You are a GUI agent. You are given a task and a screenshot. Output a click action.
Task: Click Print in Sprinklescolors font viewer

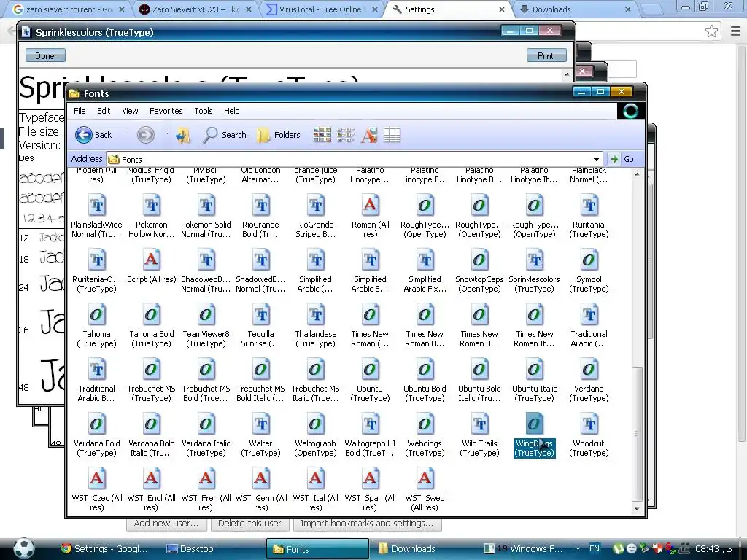[x=546, y=55]
